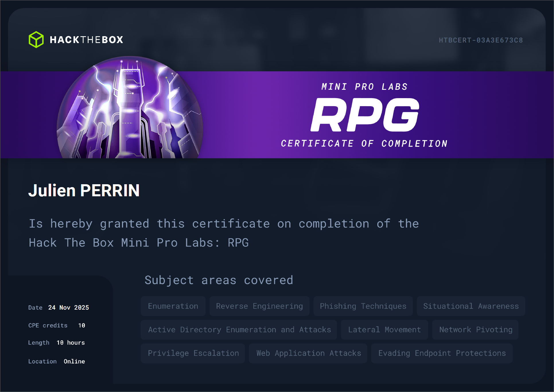This screenshot has width=554, height=392.
Task: Click the Location value Online
Action: click(x=74, y=361)
